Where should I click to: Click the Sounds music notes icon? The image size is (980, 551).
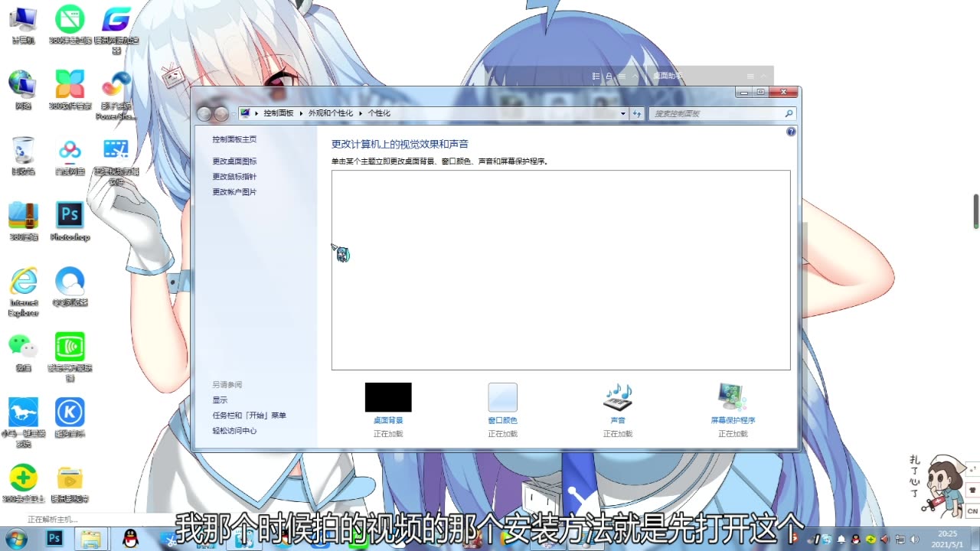click(x=618, y=397)
